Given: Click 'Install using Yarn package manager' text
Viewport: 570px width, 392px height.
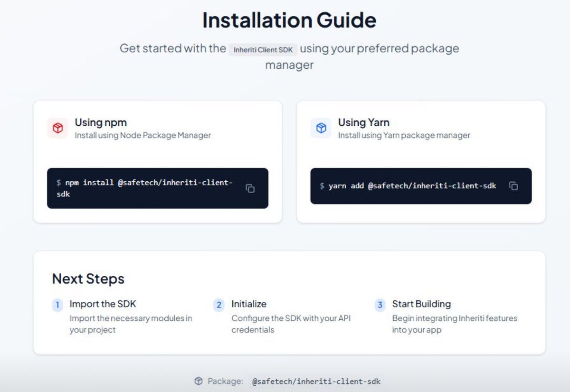Looking at the screenshot, I should [x=404, y=135].
